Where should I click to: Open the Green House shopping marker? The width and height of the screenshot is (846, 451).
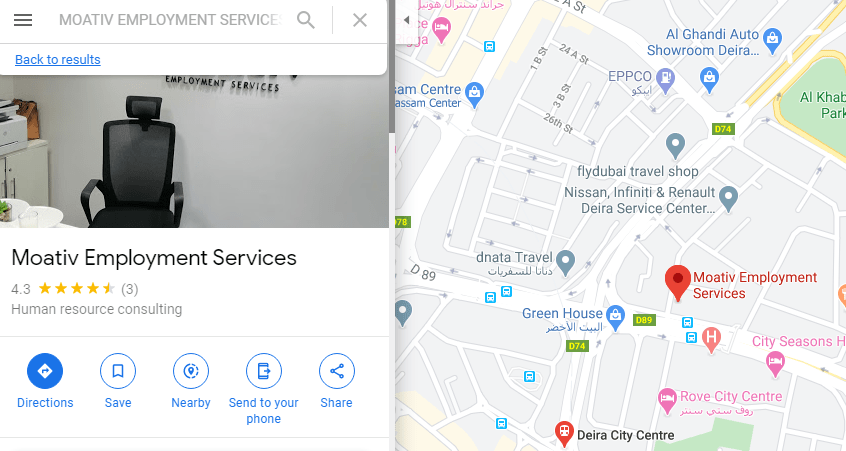[x=615, y=315]
